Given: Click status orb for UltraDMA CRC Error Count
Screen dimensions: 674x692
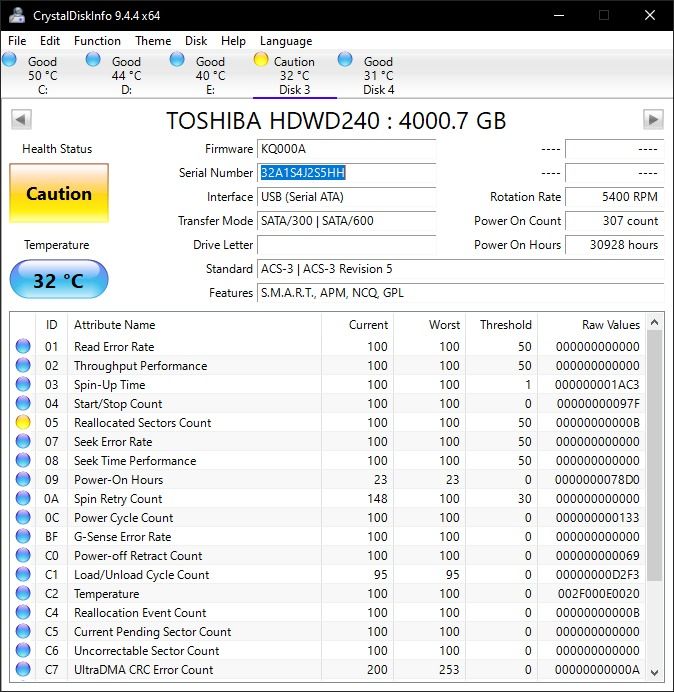Looking at the screenshot, I should (x=23, y=669).
